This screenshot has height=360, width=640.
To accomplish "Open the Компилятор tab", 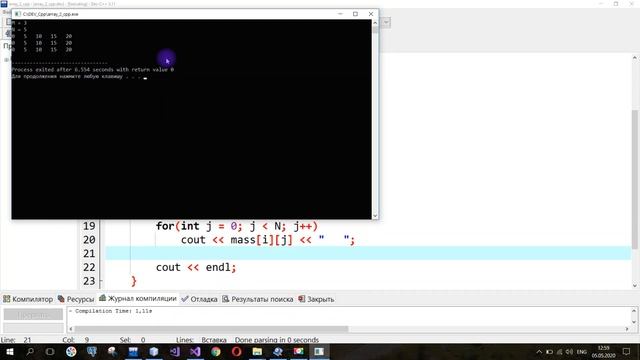I will click(28, 299).
